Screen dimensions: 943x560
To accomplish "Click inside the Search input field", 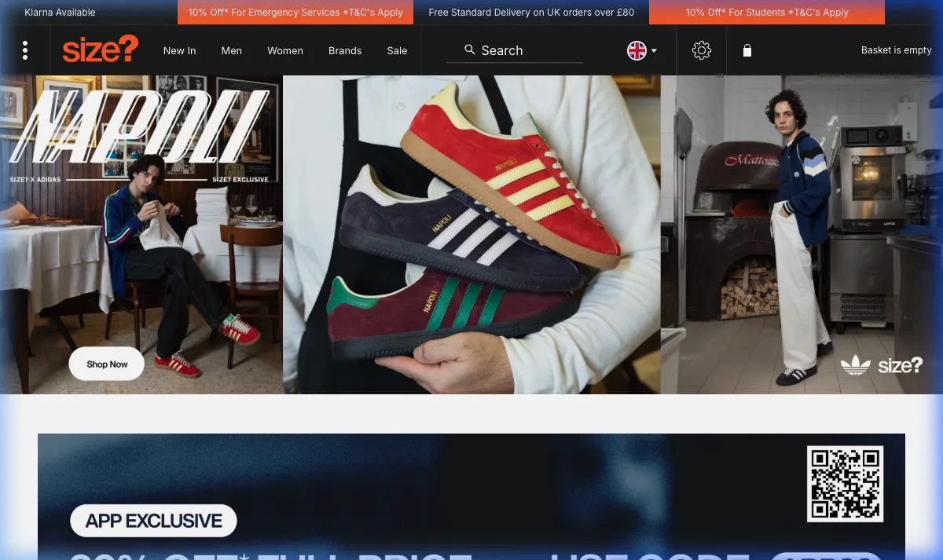I will (519, 50).
